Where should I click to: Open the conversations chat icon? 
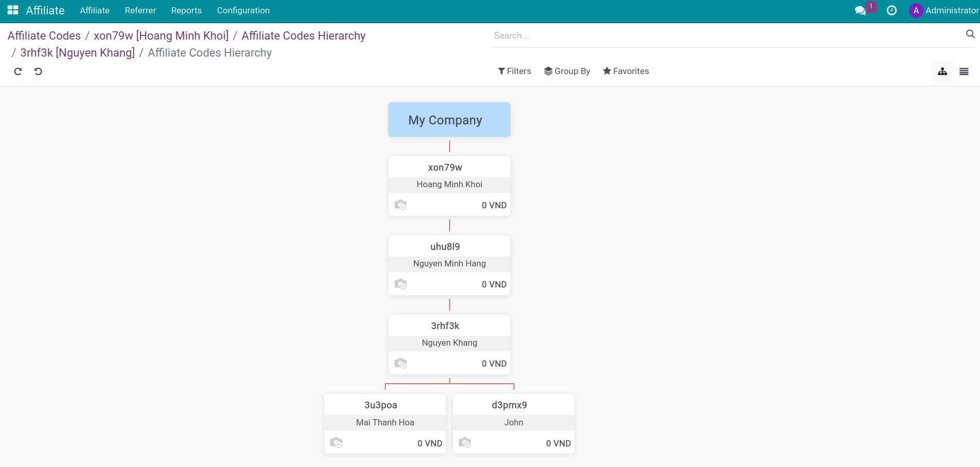point(860,10)
